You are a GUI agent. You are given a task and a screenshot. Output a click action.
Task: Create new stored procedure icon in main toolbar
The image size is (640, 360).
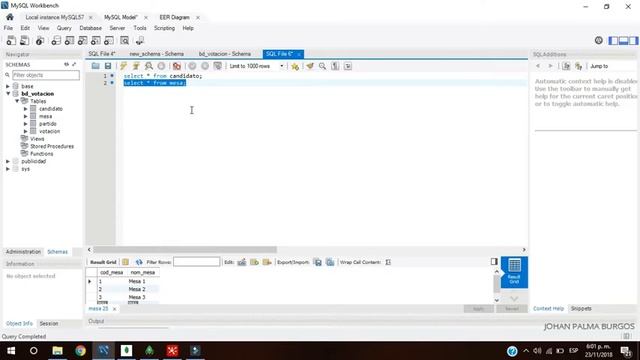[96, 40]
